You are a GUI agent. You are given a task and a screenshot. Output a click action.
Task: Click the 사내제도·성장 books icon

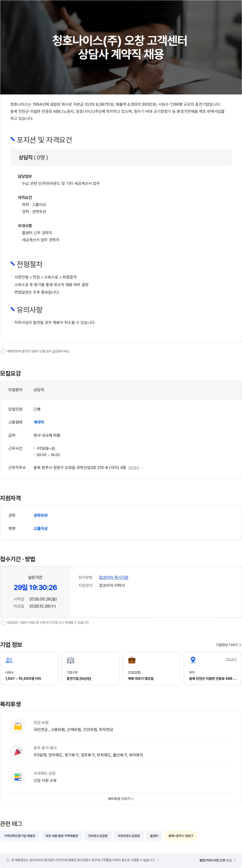click(18, 777)
